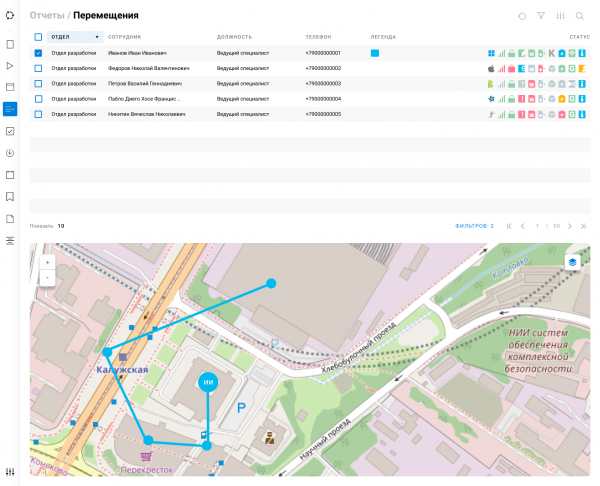Zoom out on the map
Image resolution: width=600 pixels, height=486 pixels.
point(47,277)
